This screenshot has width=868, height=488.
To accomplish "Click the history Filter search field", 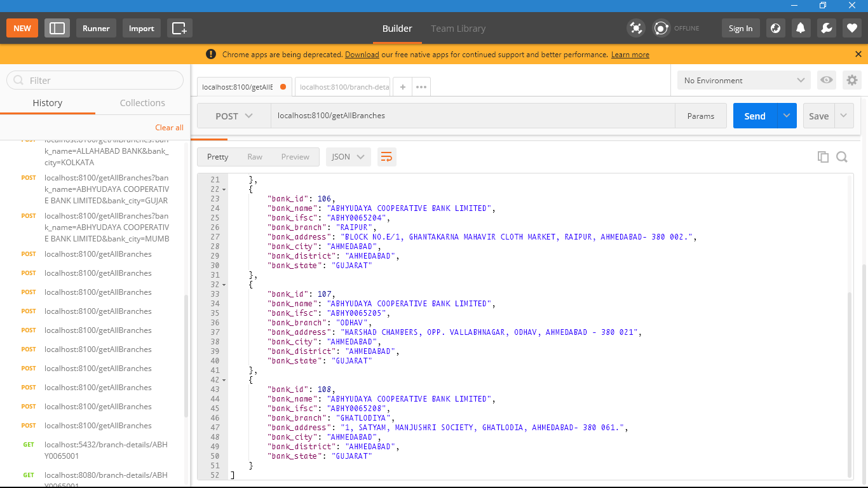I will (95, 80).
